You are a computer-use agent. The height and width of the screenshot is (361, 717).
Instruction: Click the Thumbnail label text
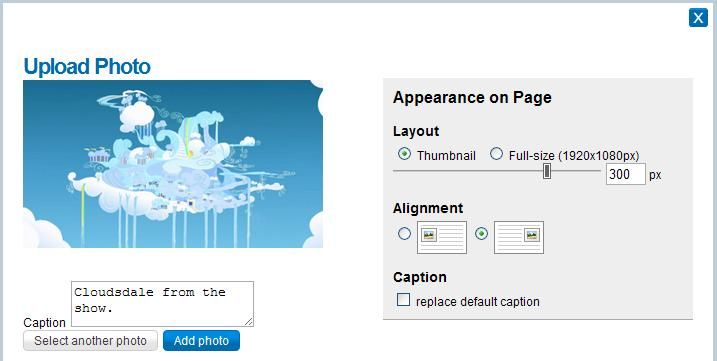point(446,156)
